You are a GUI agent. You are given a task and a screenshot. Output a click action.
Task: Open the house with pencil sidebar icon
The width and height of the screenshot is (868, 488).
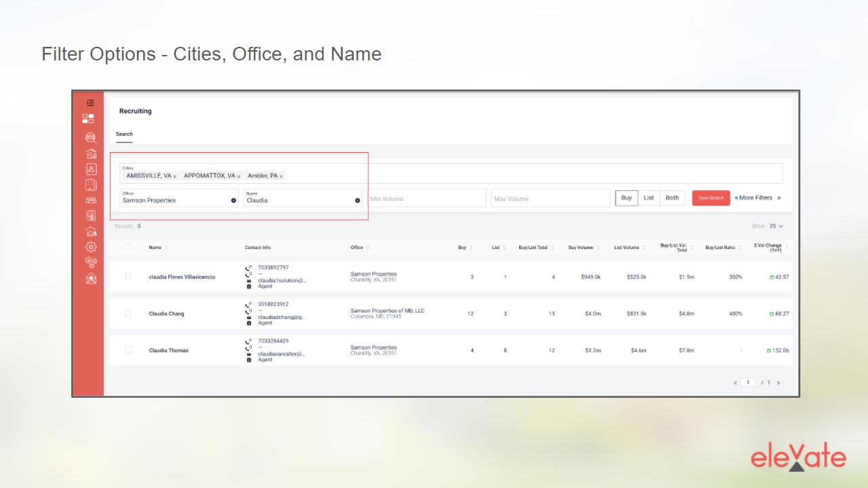[90, 231]
